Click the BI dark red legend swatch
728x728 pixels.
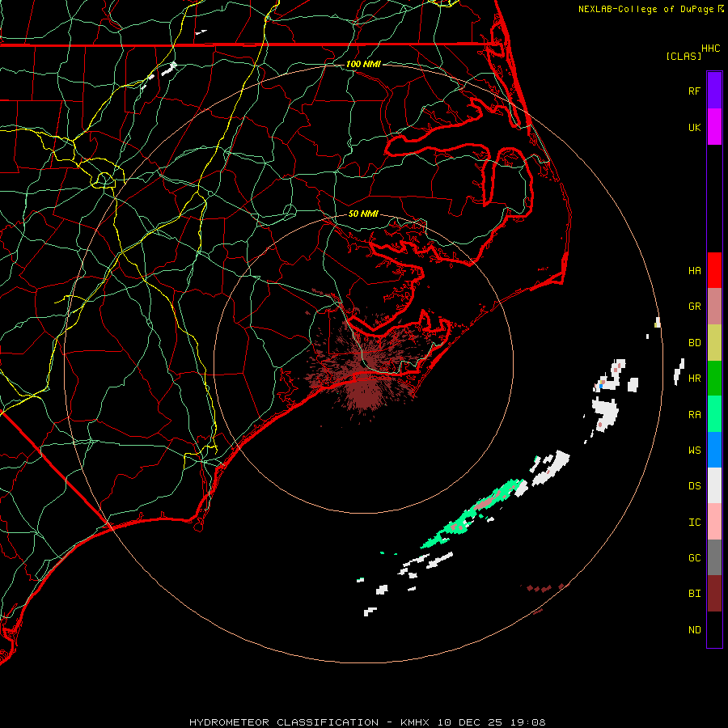coord(714,594)
